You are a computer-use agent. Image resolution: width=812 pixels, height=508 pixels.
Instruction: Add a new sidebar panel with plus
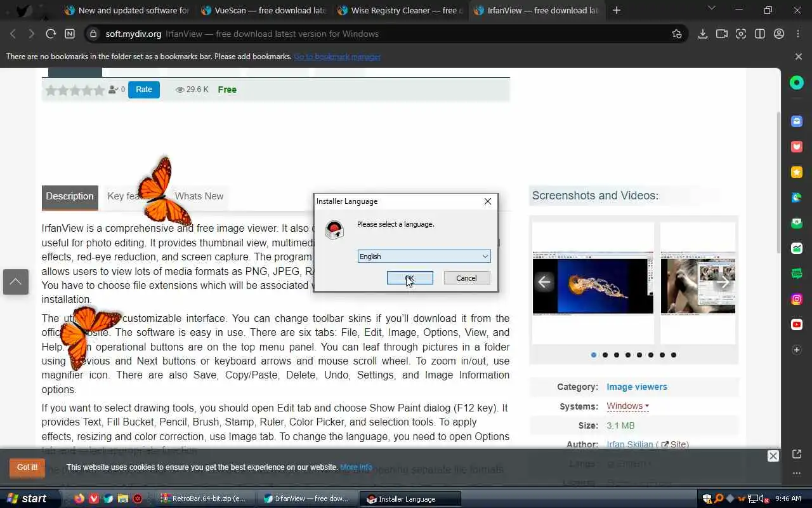pyautogui.click(x=797, y=350)
